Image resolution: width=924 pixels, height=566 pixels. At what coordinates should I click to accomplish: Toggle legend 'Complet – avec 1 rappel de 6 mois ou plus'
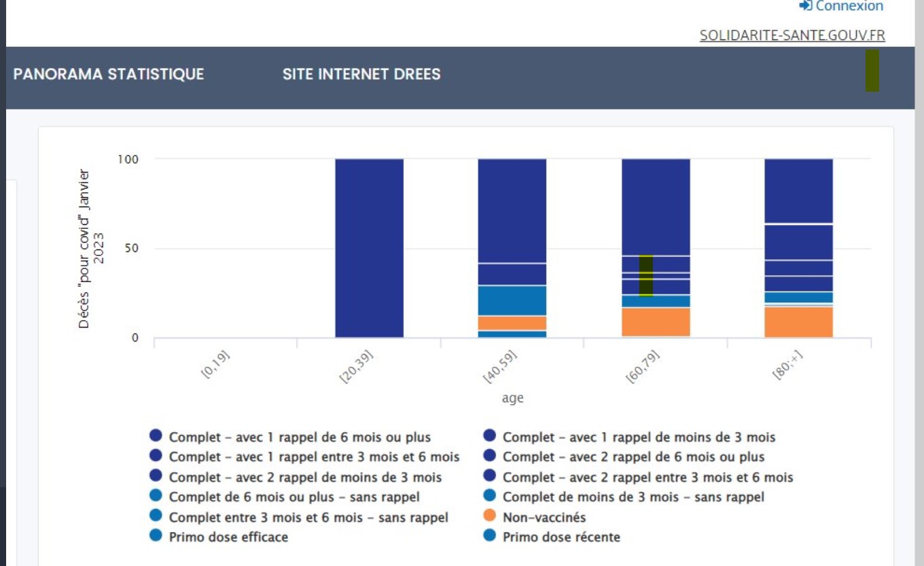click(300, 437)
